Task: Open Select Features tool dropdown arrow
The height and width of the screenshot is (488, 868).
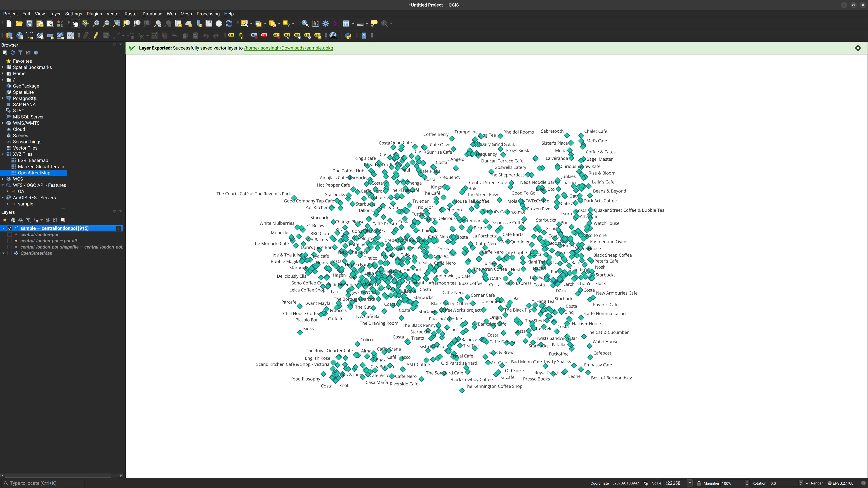Action: coord(251,23)
